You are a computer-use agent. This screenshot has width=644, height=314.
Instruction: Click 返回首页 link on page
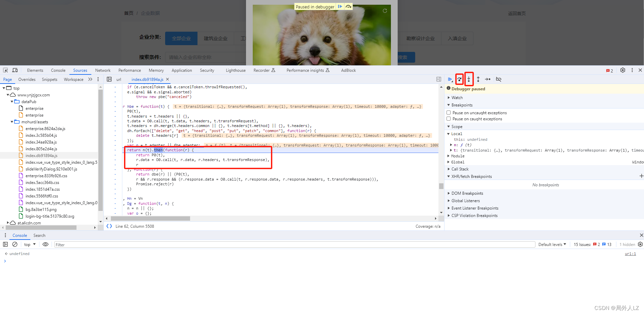517,13
